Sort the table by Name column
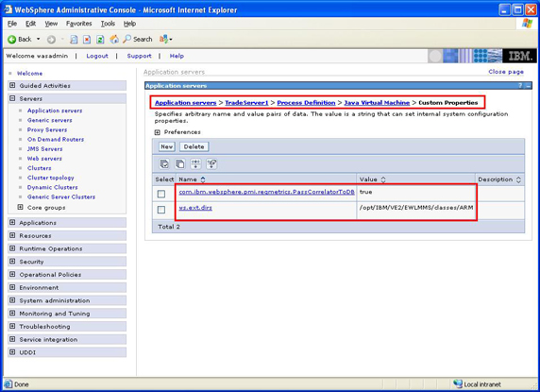This screenshot has height=392, width=540. [203, 179]
